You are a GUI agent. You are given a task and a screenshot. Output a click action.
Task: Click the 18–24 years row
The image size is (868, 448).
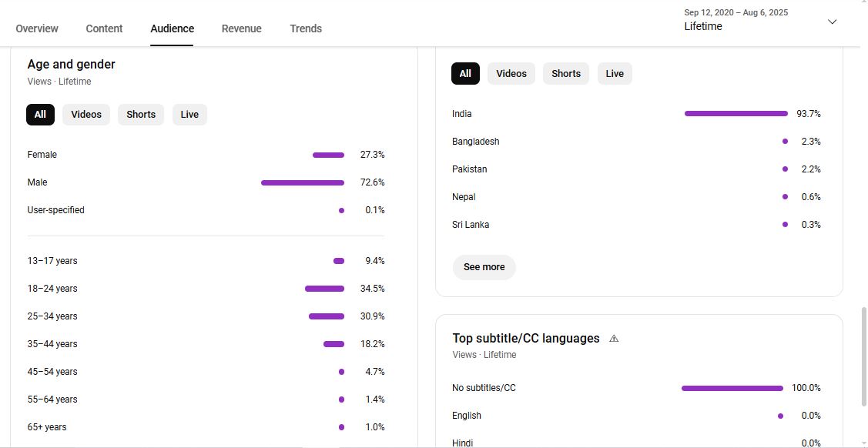coord(206,289)
